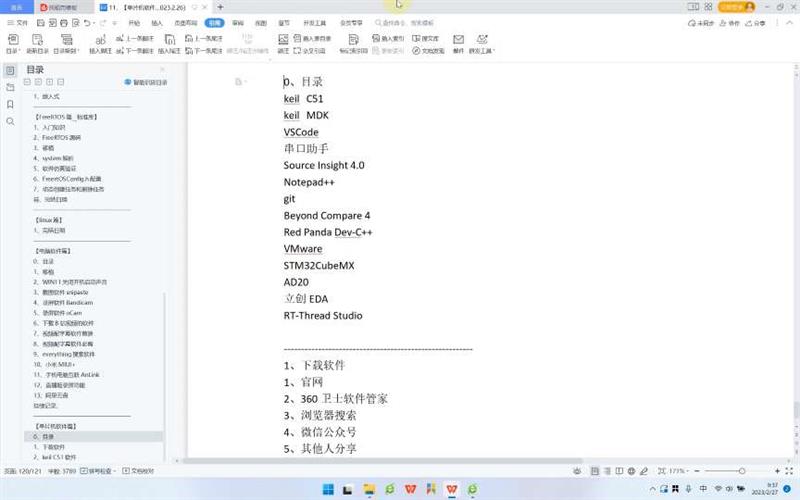
Task: Go to next footnote (下一条脚注)
Action: click(x=135, y=51)
